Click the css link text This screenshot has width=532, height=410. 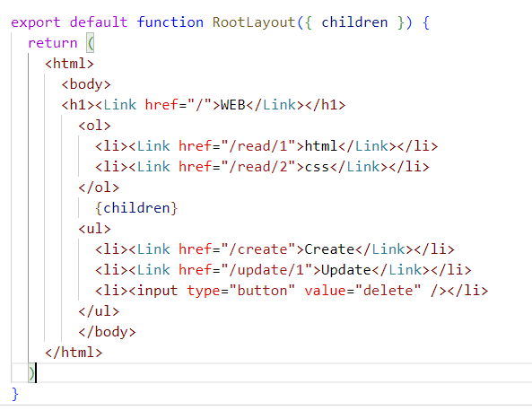pos(318,167)
